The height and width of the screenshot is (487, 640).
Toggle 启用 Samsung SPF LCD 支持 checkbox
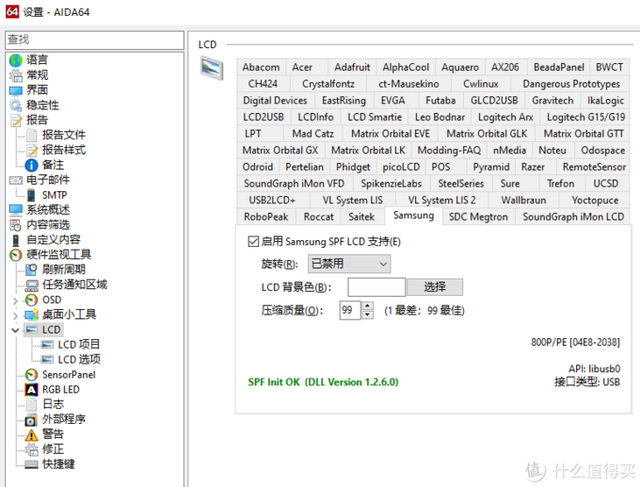point(253,242)
